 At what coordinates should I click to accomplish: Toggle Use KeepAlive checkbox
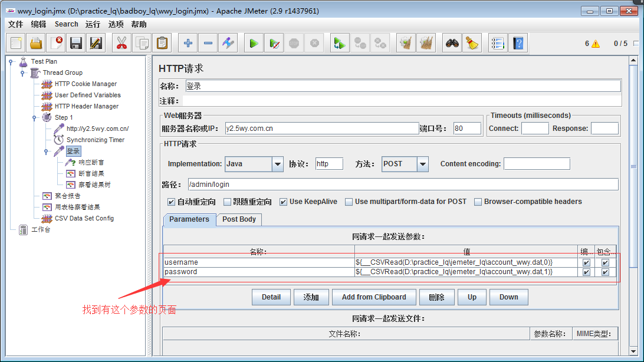(x=283, y=202)
